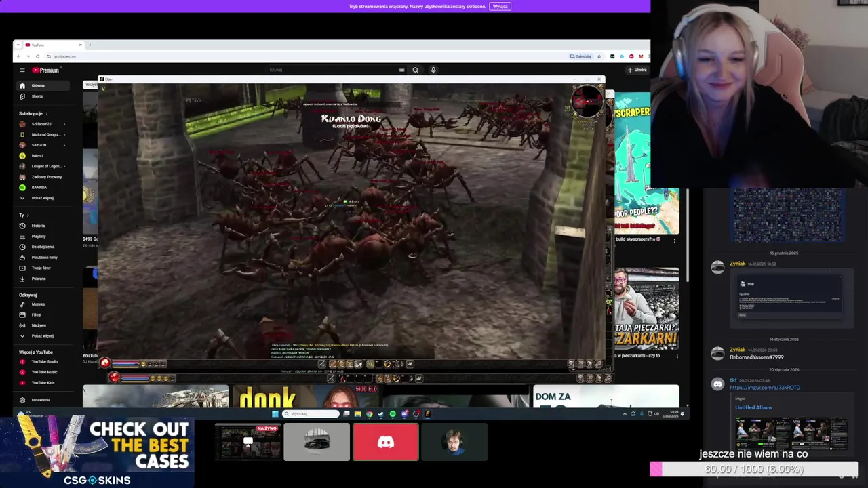The width and height of the screenshot is (868, 488).
Task: Open the man portrait scene thumbnail
Action: click(454, 442)
